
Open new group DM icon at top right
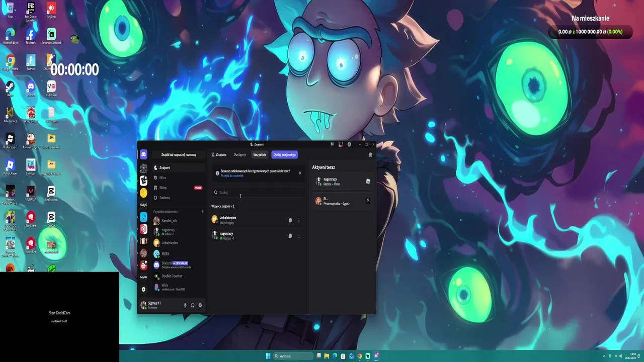pos(370,155)
